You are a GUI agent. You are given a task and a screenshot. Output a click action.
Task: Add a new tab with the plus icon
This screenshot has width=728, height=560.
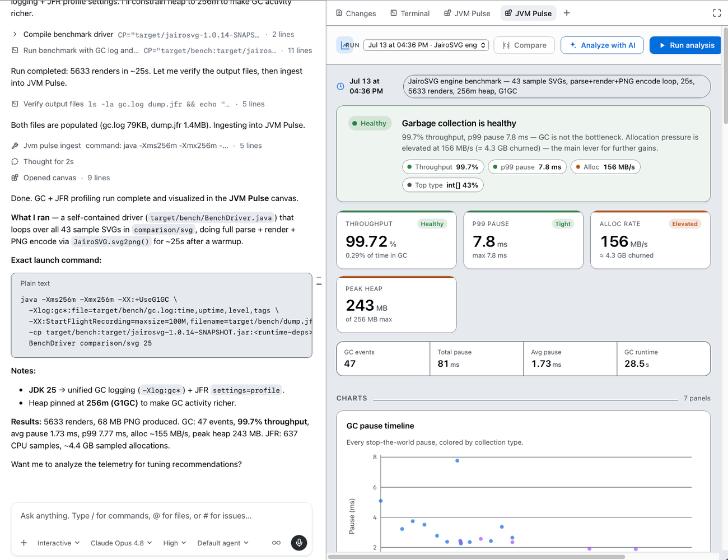click(567, 13)
